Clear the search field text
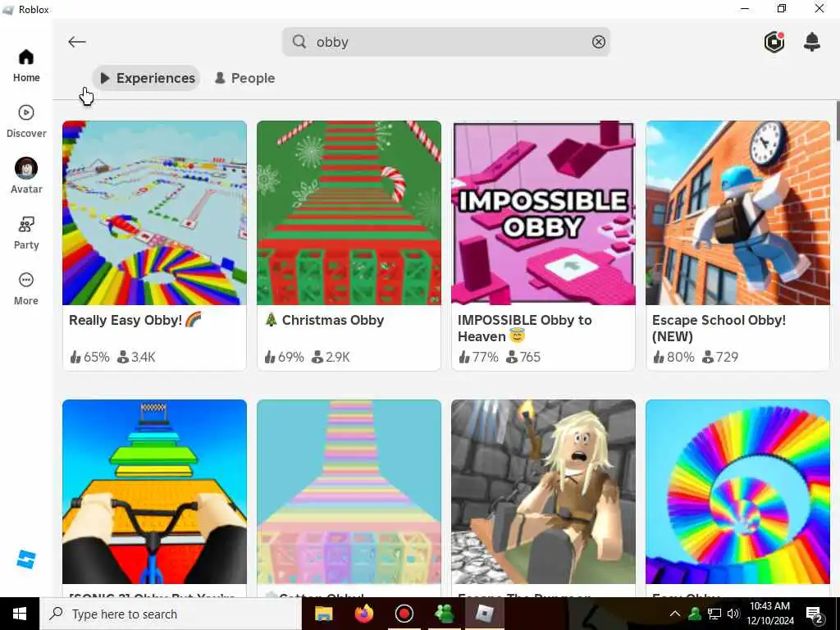 598,42
